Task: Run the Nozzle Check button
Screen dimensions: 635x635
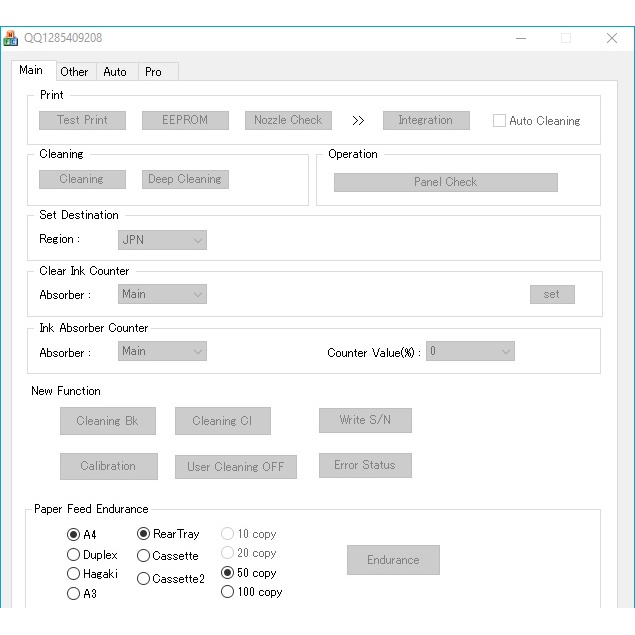Action: [288, 120]
